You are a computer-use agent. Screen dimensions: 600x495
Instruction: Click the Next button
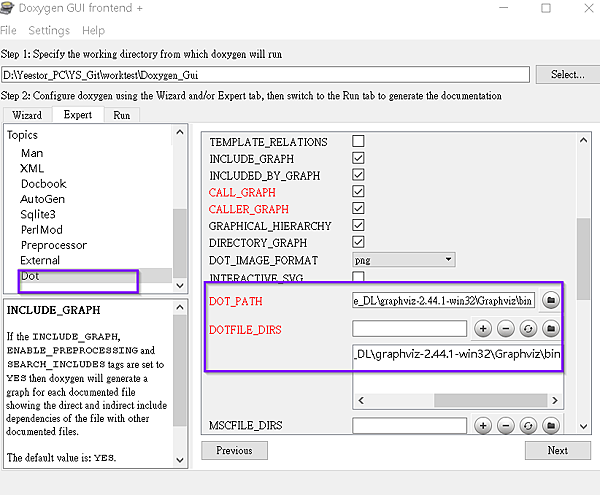[x=558, y=450]
